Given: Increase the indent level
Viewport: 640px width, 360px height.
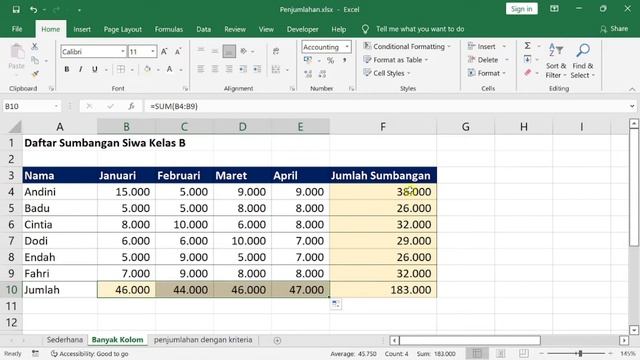Looking at the screenshot, I should pyautogui.click(x=257, y=69).
